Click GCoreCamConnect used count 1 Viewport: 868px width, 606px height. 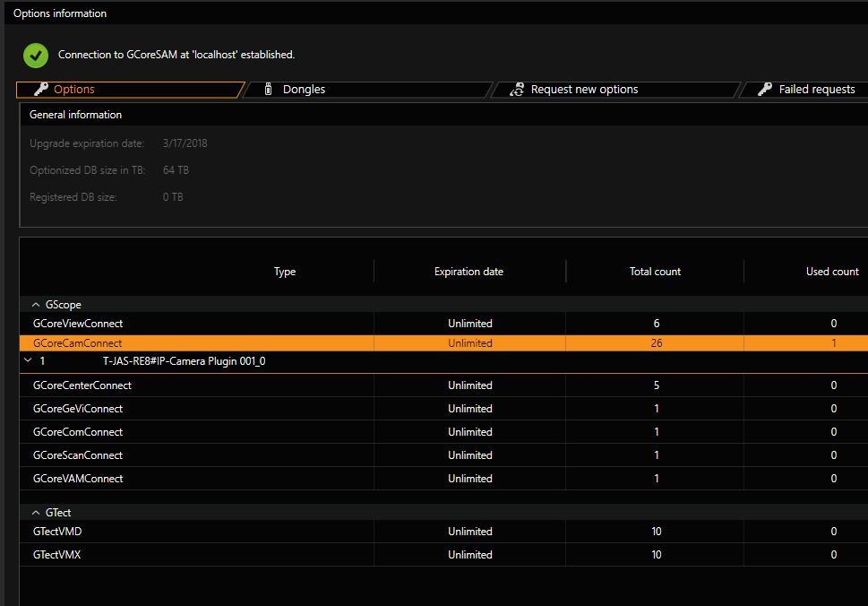834,343
